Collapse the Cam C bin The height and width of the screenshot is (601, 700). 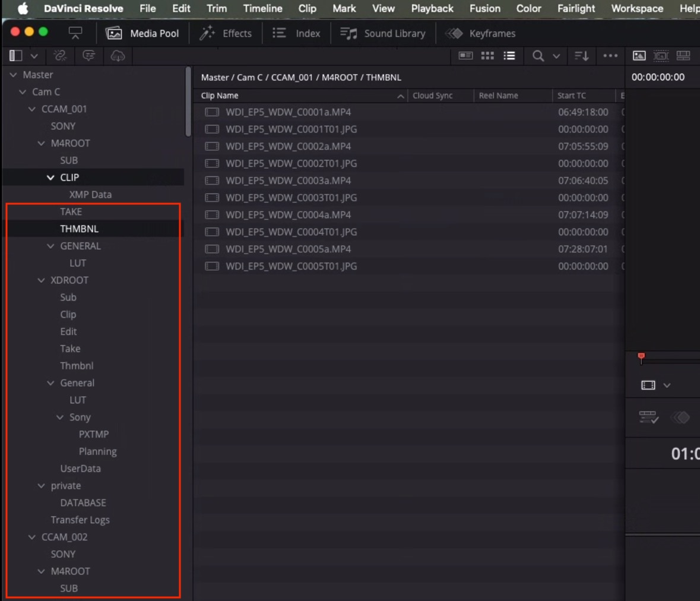pyautogui.click(x=23, y=92)
